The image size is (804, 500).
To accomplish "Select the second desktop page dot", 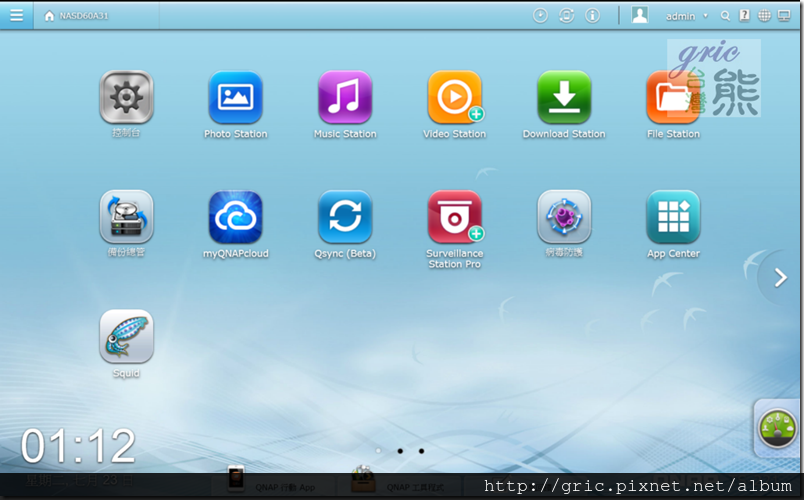I will [400, 451].
